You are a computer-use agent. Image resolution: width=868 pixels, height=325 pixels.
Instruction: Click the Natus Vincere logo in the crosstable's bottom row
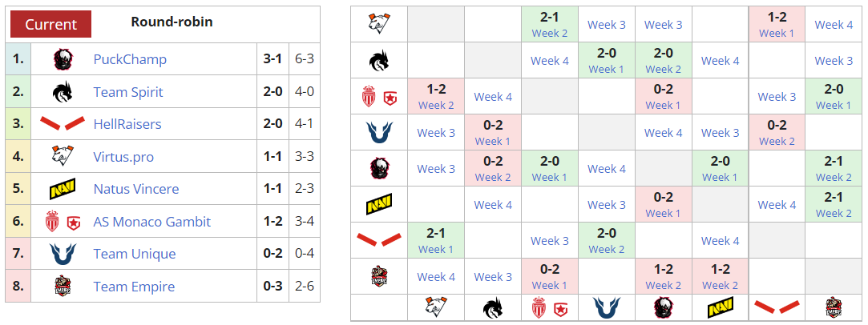pyautogui.click(x=719, y=307)
